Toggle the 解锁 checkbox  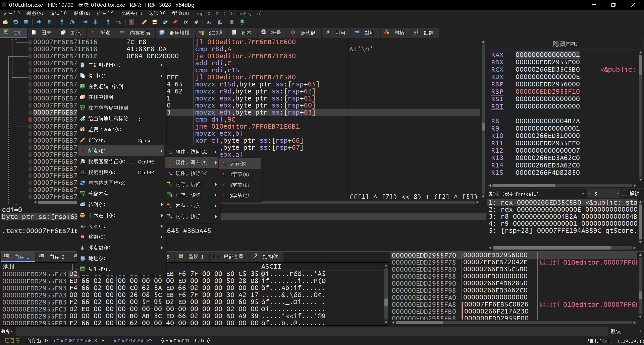coord(624,194)
